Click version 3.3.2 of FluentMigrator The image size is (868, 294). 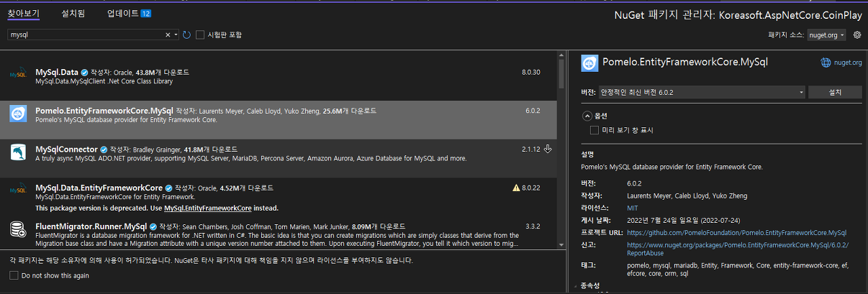(533, 226)
